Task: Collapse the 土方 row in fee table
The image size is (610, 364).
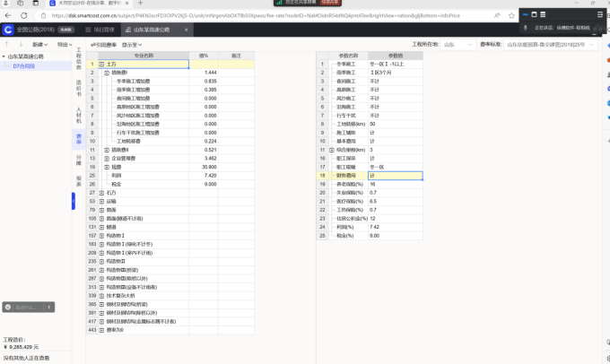Action: [x=102, y=65]
